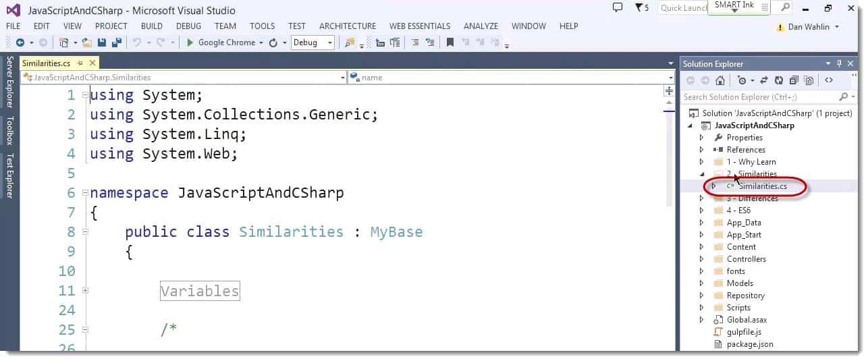Click Solution Explorer's Refresh icon

(x=779, y=80)
